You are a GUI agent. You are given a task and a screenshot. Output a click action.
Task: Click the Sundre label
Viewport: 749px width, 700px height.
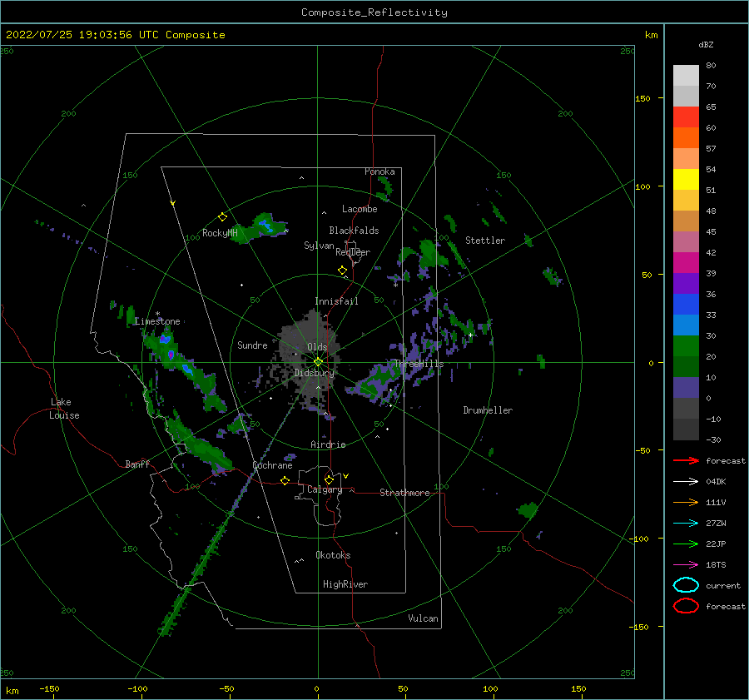pos(252,345)
